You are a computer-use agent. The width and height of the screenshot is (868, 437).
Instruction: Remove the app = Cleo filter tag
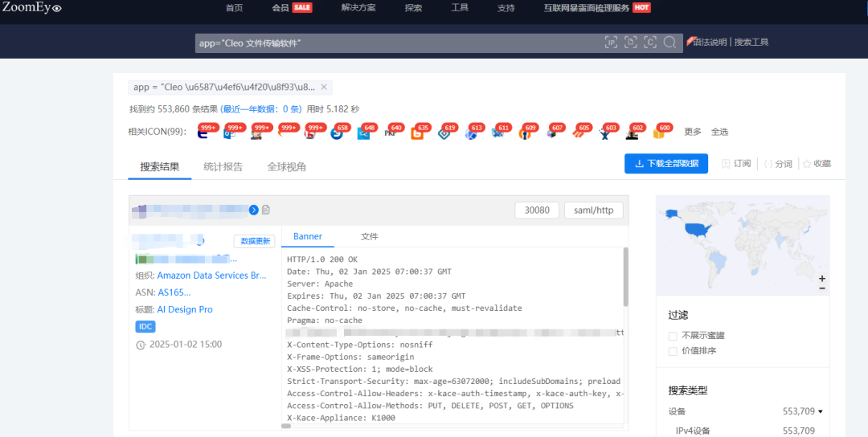[324, 88]
